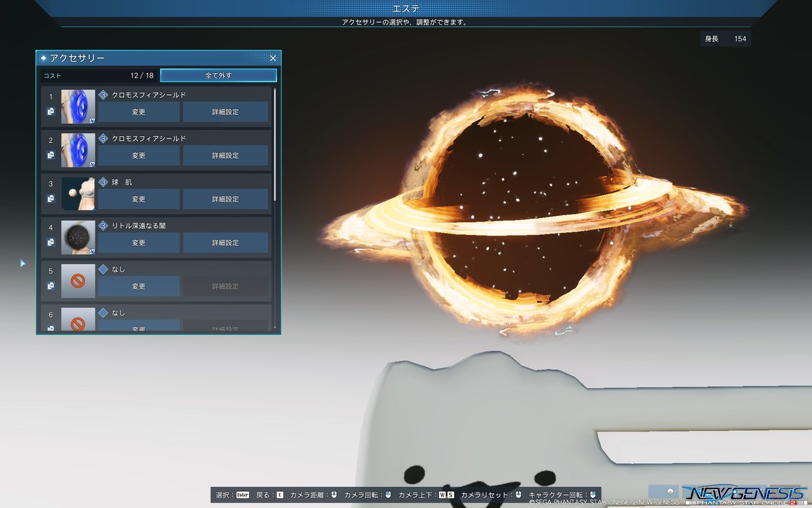Screen dimensions: 812x508
Task: Click 変更 for リトル深遠なる闇
Action: tap(139, 242)
